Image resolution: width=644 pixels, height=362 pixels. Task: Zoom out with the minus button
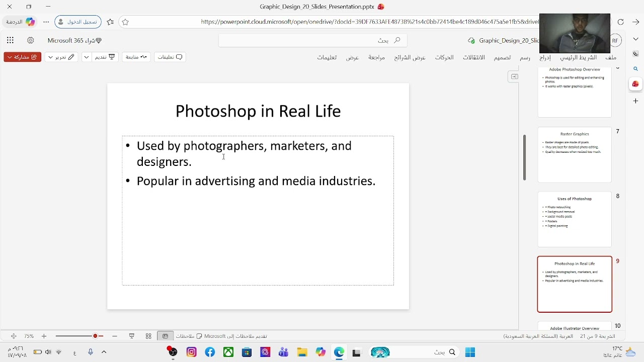115,336
